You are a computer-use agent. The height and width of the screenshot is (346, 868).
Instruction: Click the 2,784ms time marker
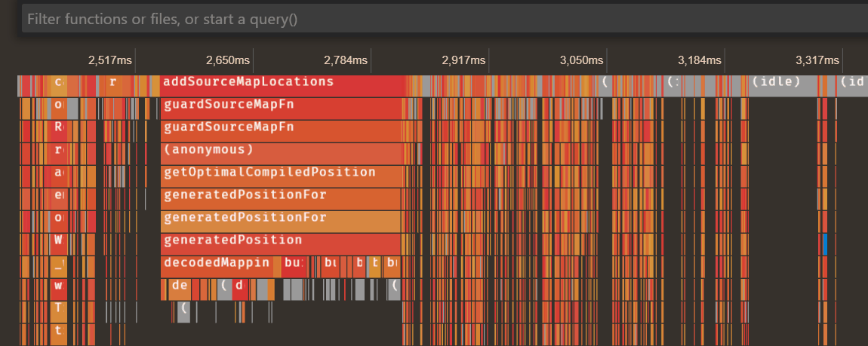[346, 60]
